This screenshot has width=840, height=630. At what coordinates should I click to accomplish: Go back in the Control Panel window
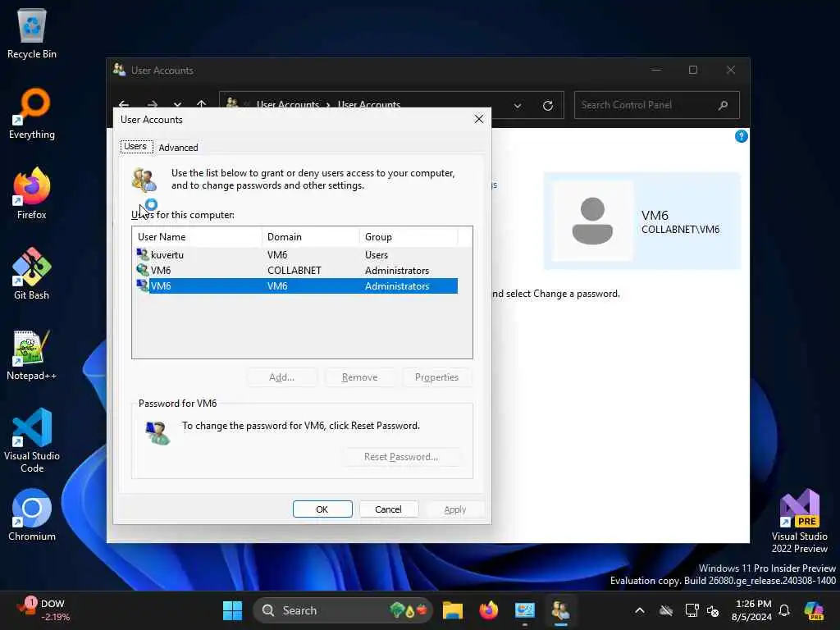[125, 104]
